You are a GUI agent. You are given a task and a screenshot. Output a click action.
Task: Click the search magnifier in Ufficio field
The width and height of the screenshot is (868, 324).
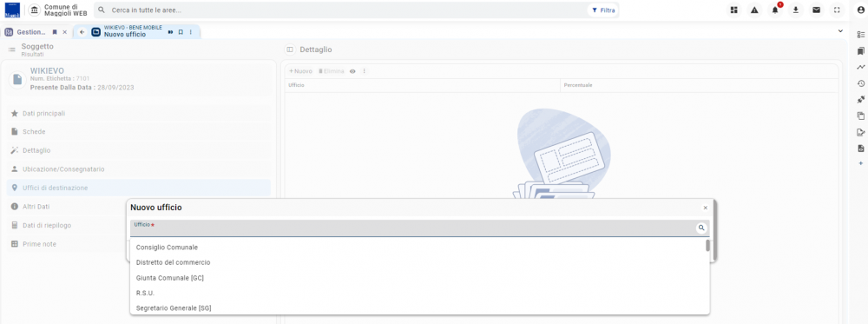point(701,228)
